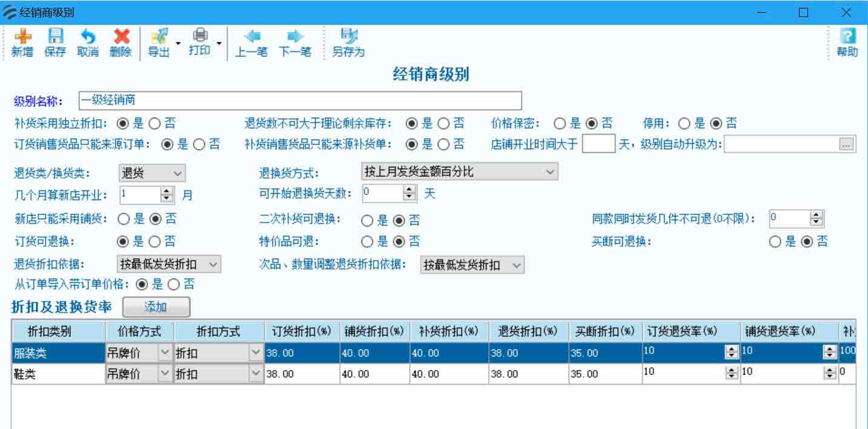Open 价格方式 dropdown in 服装类 row
The image size is (868, 429).
165,353
